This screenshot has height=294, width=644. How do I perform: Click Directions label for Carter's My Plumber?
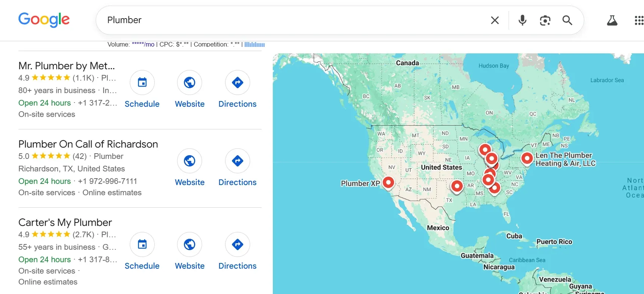[x=238, y=266]
